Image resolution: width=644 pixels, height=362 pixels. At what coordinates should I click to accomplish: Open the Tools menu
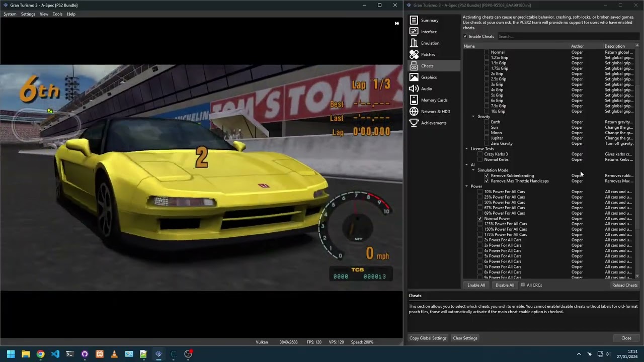tap(57, 14)
